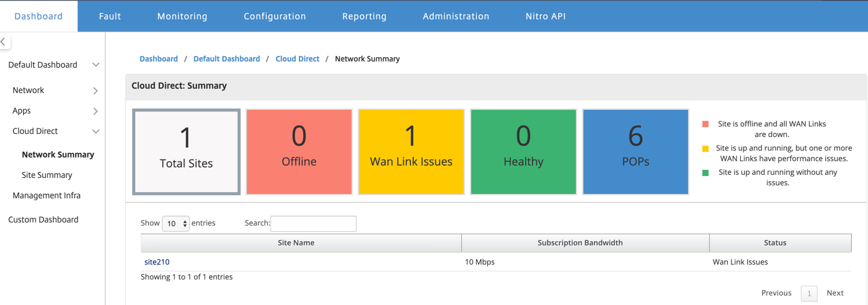The width and height of the screenshot is (868, 305).
Task: Open the site210 link
Action: (157, 262)
